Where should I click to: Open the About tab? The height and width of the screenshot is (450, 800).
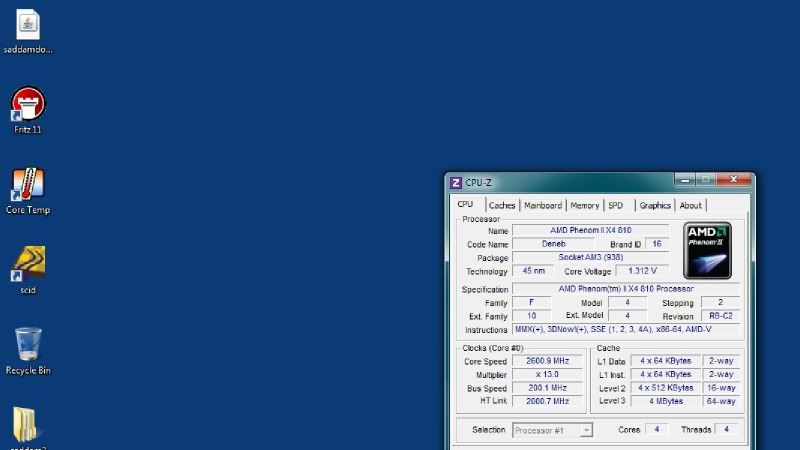(690, 205)
